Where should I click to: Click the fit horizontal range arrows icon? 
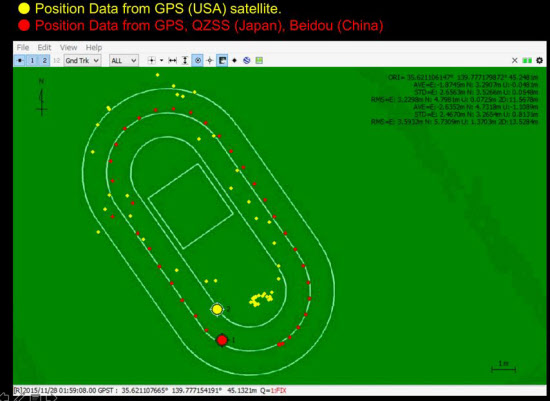click(x=172, y=61)
